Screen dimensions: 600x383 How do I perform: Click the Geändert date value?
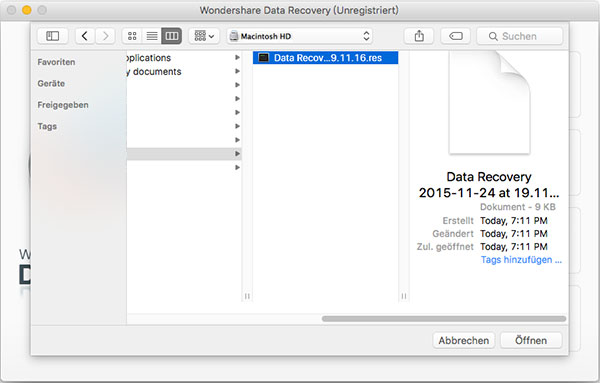pos(514,234)
